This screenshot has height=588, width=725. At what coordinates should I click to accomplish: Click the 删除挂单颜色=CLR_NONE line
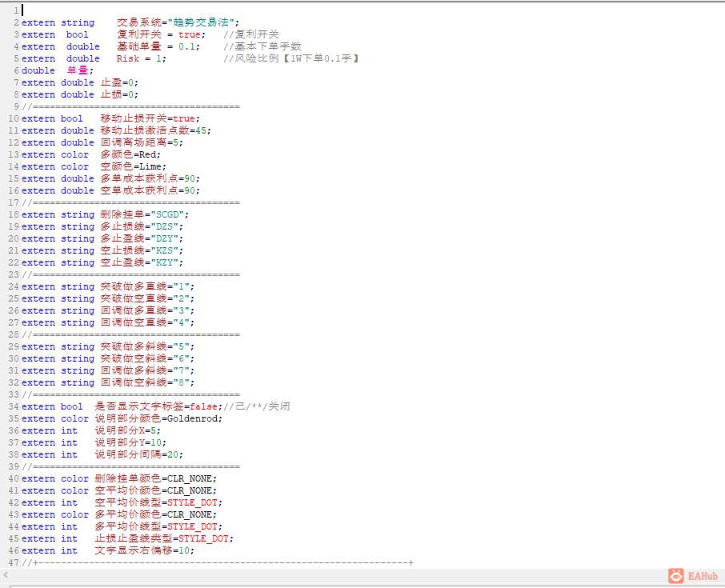(119, 479)
